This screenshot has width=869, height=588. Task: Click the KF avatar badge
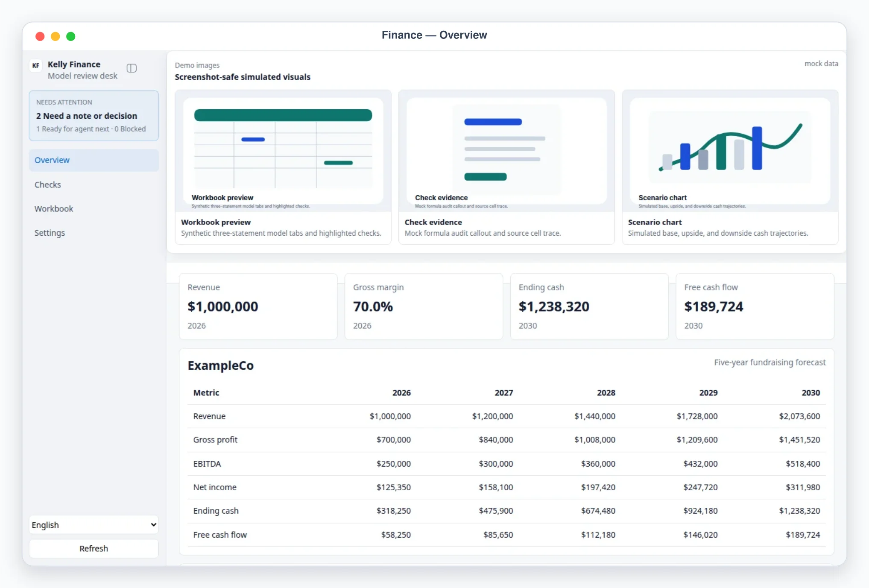point(36,65)
